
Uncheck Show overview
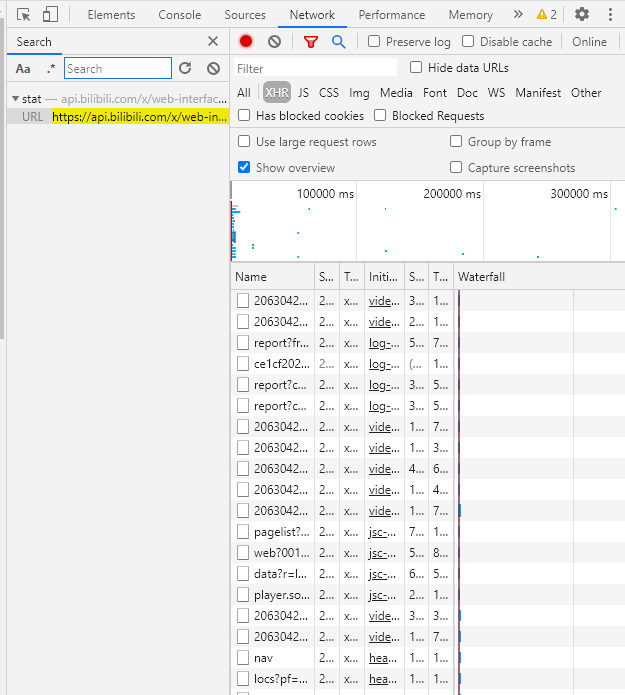(x=244, y=167)
